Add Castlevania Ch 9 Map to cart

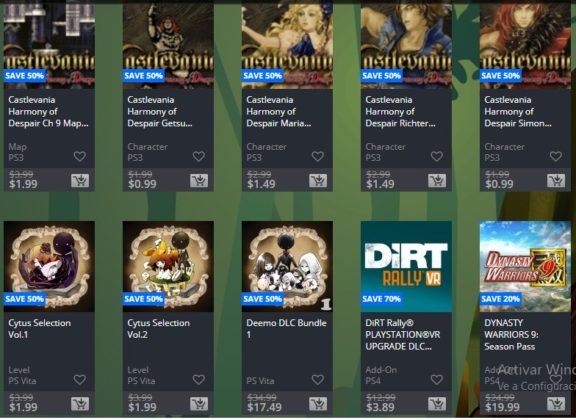80,180
